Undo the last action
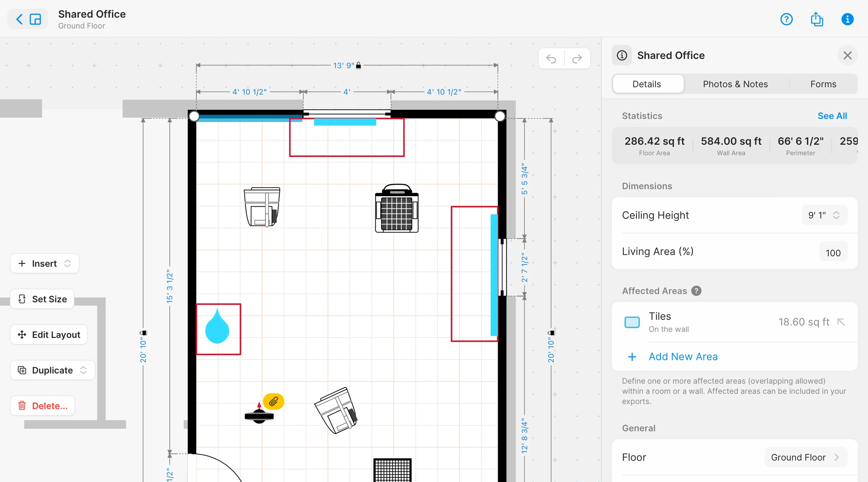This screenshot has height=482, width=868. coord(551,59)
